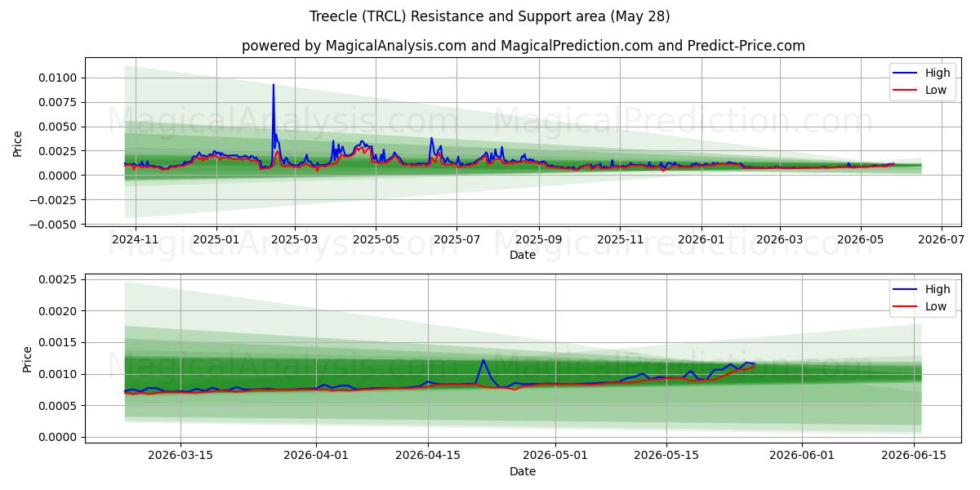
Task: Click the '2026-04-01' date tick label
Action: pos(316,456)
